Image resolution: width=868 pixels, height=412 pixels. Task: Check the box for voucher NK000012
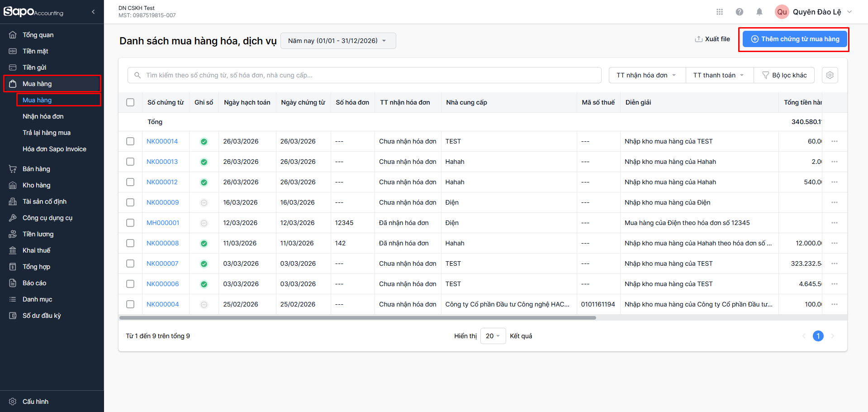click(130, 182)
